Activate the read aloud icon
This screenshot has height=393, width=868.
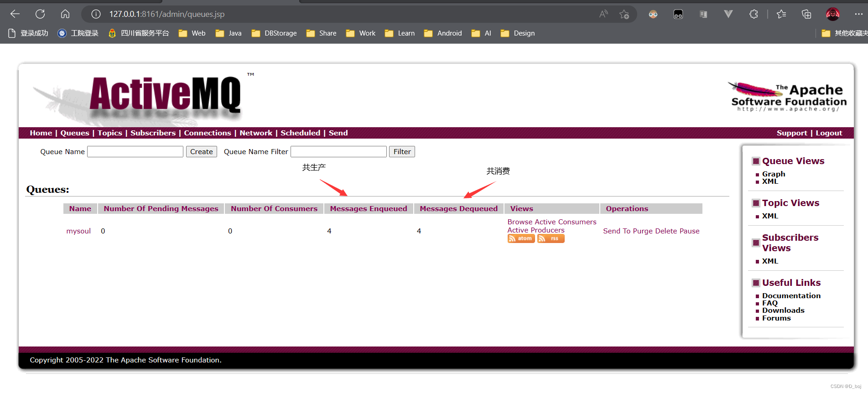(603, 14)
